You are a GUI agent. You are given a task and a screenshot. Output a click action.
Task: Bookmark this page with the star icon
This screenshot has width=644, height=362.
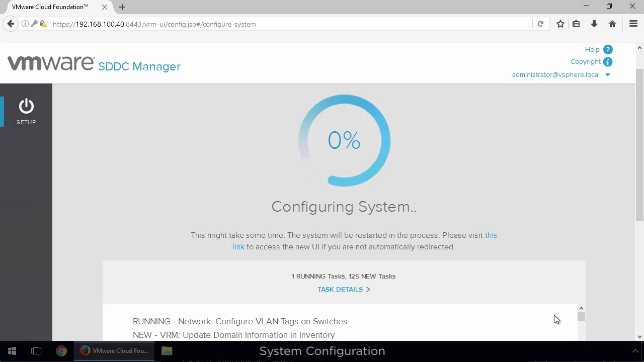pos(560,24)
